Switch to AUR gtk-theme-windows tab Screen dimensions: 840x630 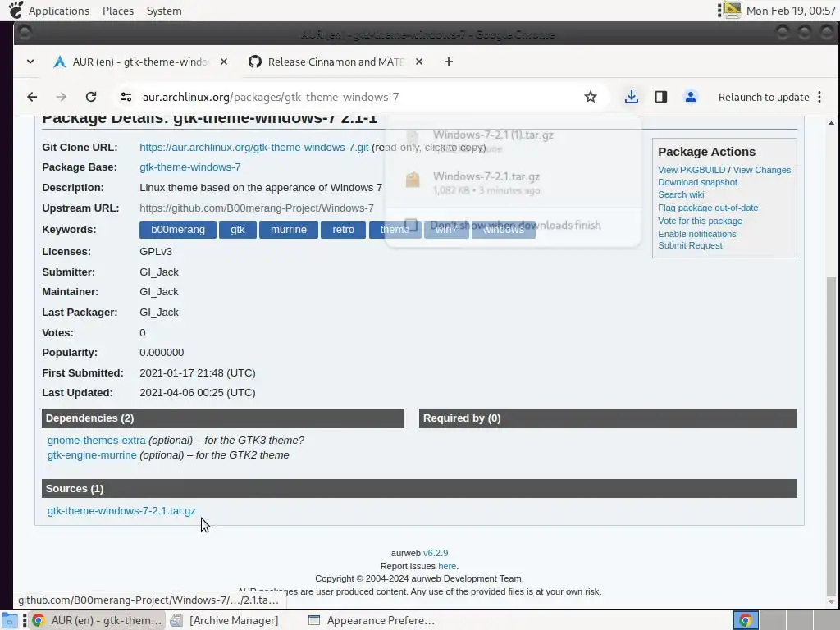[140, 62]
